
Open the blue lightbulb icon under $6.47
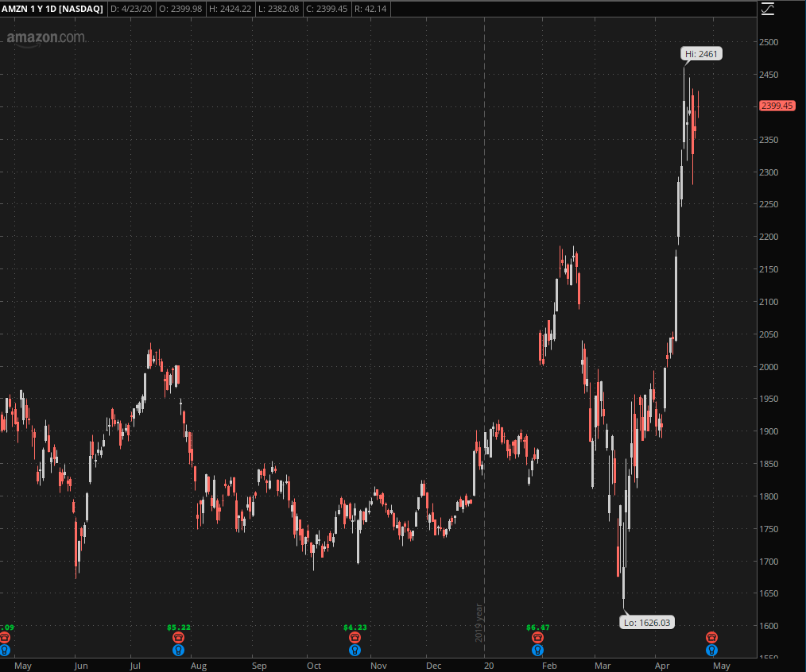[538, 650]
